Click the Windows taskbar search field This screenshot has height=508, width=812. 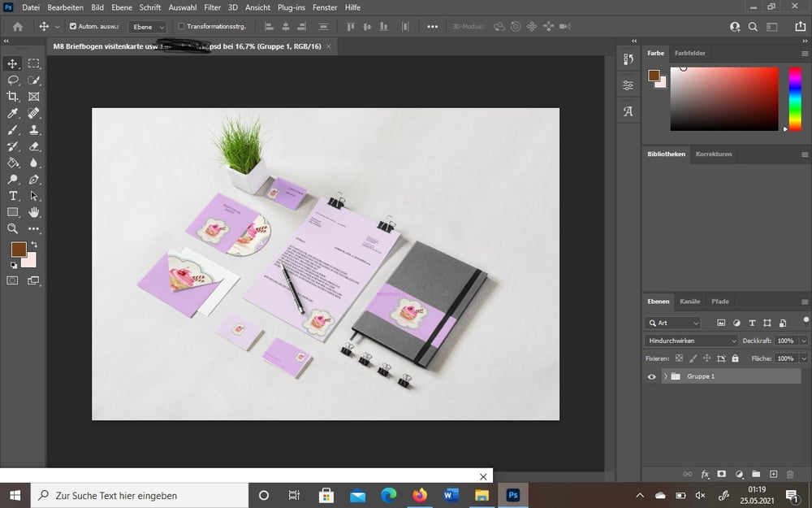[x=140, y=496]
